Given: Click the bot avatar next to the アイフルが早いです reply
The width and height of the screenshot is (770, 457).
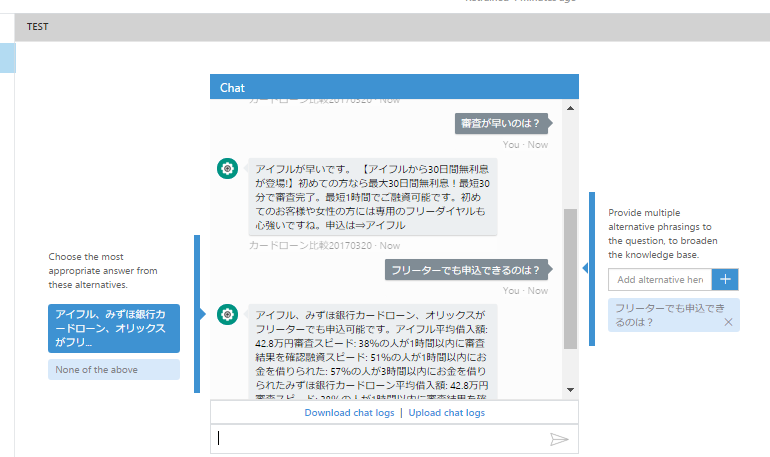Looking at the screenshot, I should pyautogui.click(x=227, y=168).
